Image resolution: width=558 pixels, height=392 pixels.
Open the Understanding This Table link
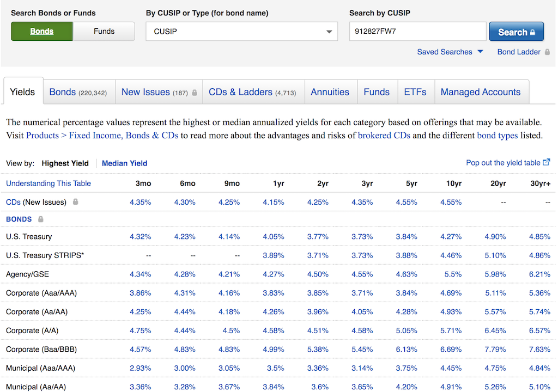[48, 183]
